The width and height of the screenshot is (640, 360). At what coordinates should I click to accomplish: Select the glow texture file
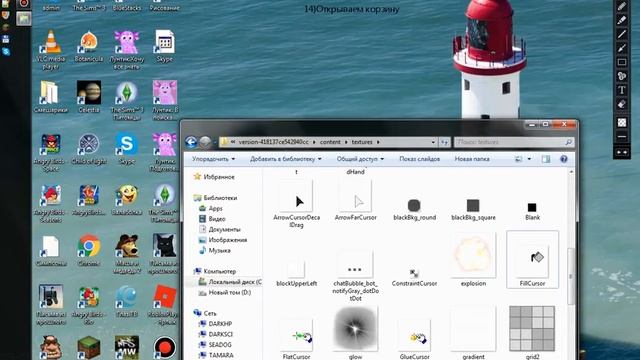[x=355, y=333]
